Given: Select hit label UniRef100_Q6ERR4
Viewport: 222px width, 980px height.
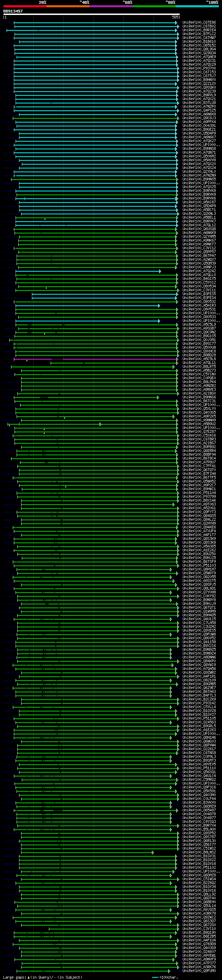Looking at the screenshot, I should click(x=199, y=451).
